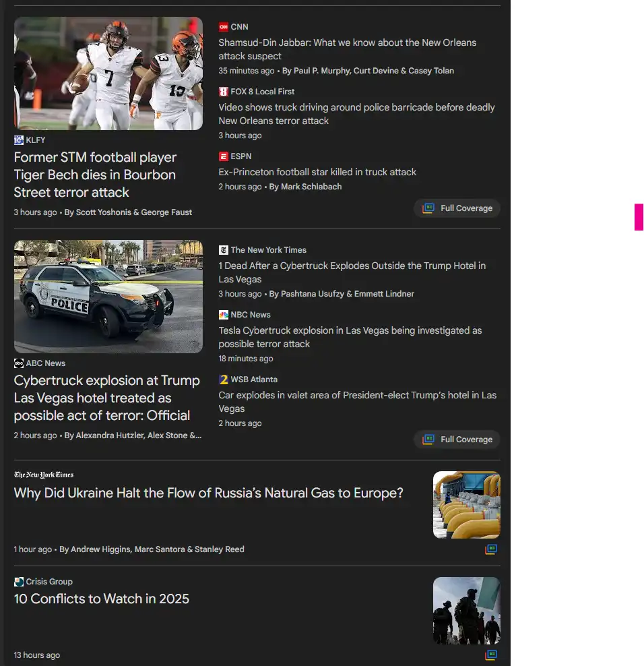Click byline 'By Pashtana Usufzy & Emmett Lindner'
Image resolution: width=644 pixels, height=666 pixels.
[x=342, y=293]
